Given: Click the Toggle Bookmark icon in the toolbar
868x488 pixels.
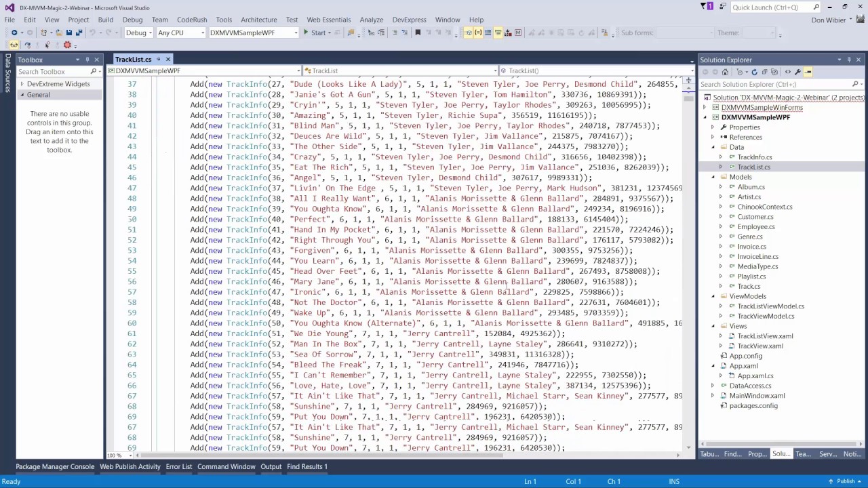Looking at the screenshot, I should click(418, 33).
